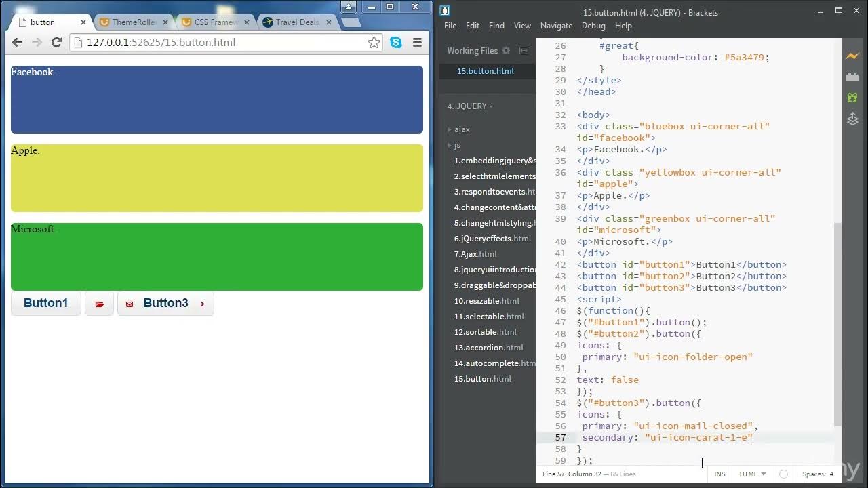Bookmark this page with the star icon
The image size is (868, 488).
click(374, 42)
